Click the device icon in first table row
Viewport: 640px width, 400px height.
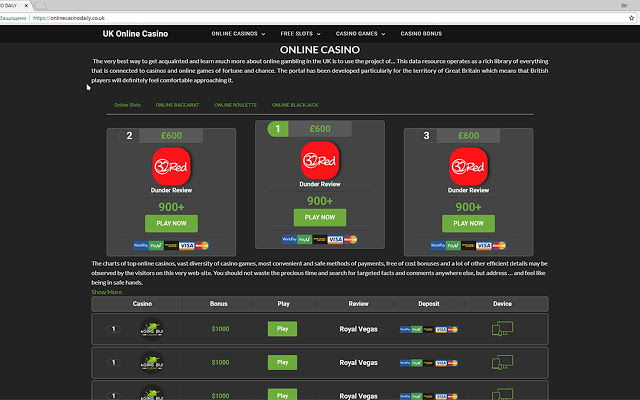(x=502, y=329)
